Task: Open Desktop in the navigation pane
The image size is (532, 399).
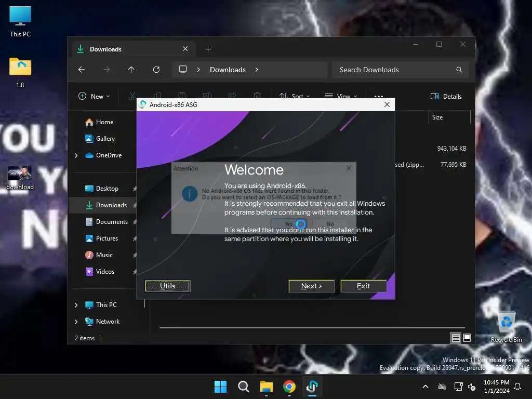Action: point(107,188)
